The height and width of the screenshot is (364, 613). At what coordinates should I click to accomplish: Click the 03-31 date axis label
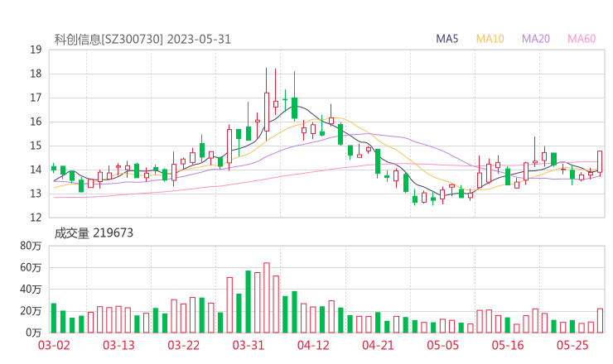coord(249,345)
